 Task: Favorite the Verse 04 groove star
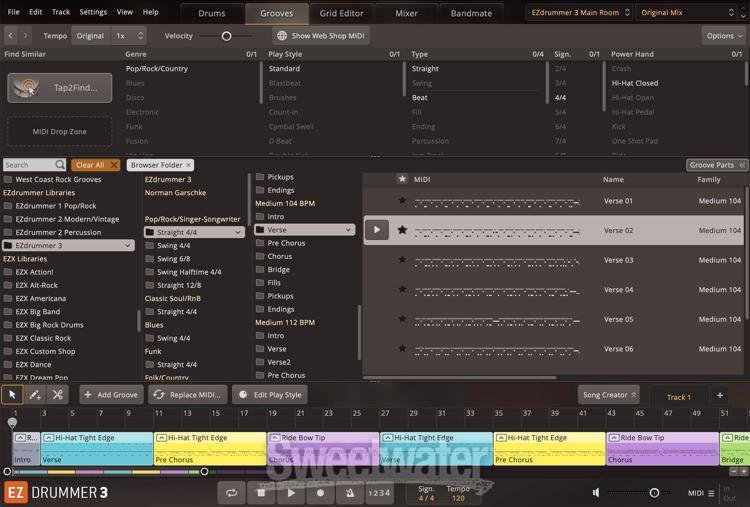coord(402,289)
